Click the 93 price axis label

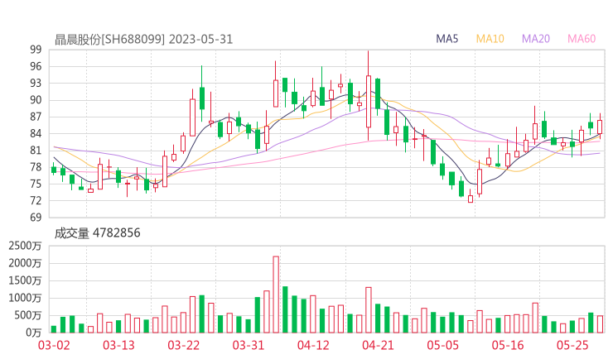click(x=36, y=84)
